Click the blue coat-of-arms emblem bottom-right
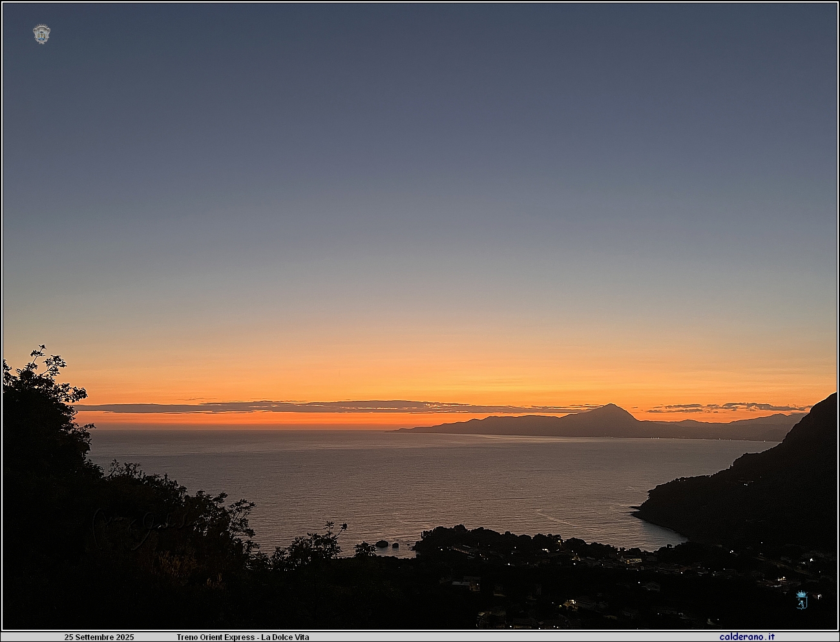The height and width of the screenshot is (642, 840). (801, 600)
